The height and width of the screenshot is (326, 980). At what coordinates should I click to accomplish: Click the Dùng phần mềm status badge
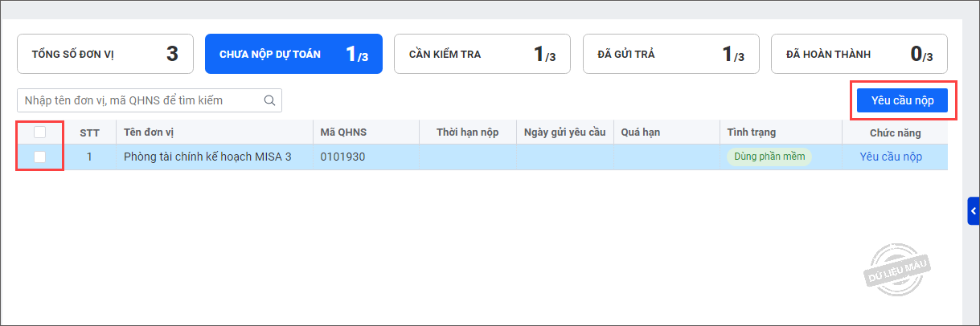pyautogui.click(x=769, y=157)
